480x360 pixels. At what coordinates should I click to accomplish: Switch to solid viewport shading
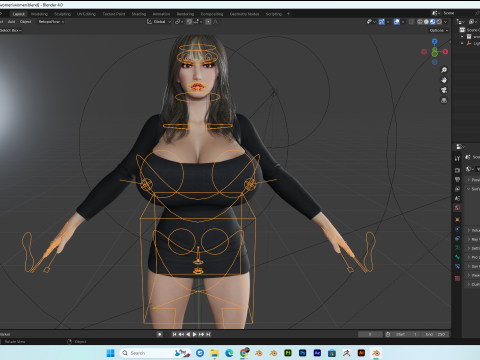pyautogui.click(x=426, y=22)
